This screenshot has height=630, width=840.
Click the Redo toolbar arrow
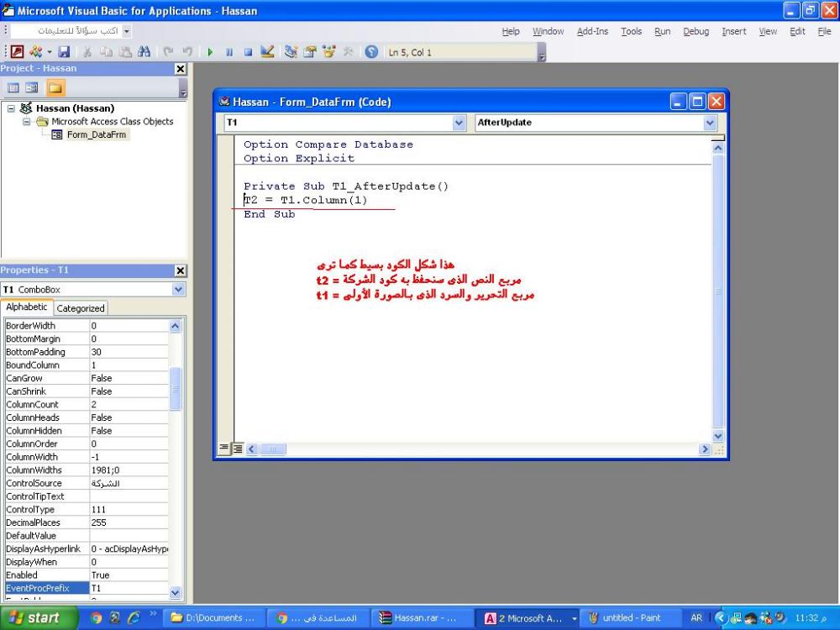tap(187, 52)
